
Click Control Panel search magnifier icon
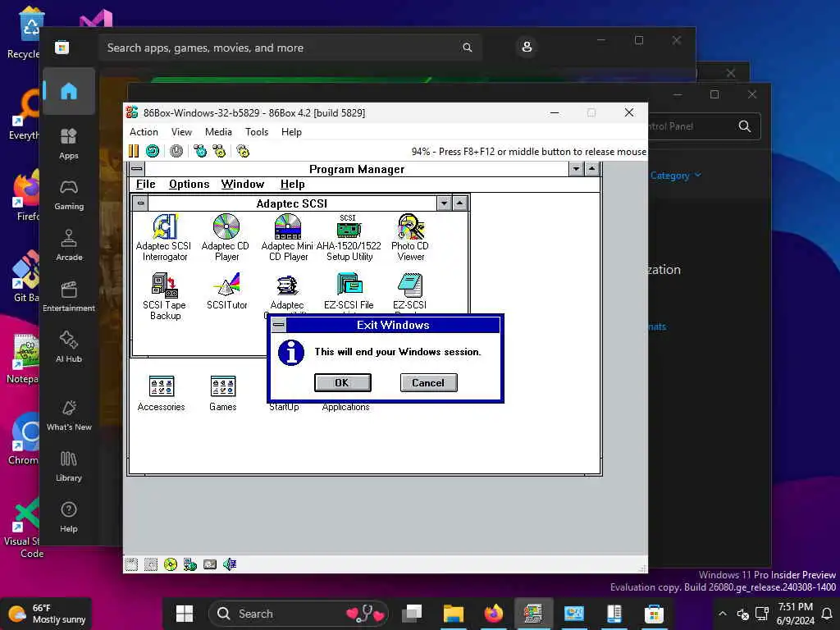745,126
